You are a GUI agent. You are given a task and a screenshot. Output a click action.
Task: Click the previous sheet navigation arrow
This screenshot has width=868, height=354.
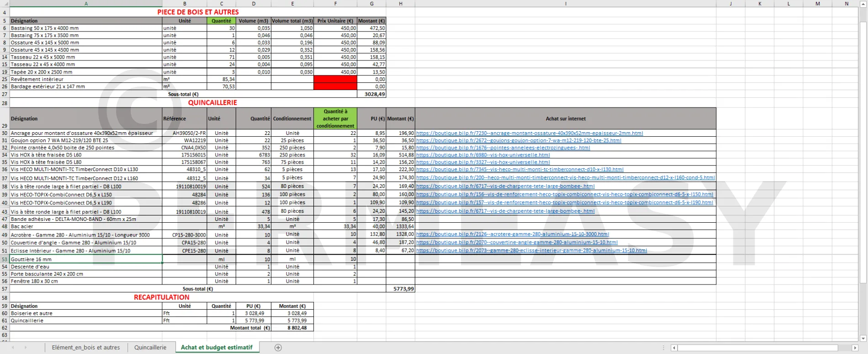[x=13, y=348]
